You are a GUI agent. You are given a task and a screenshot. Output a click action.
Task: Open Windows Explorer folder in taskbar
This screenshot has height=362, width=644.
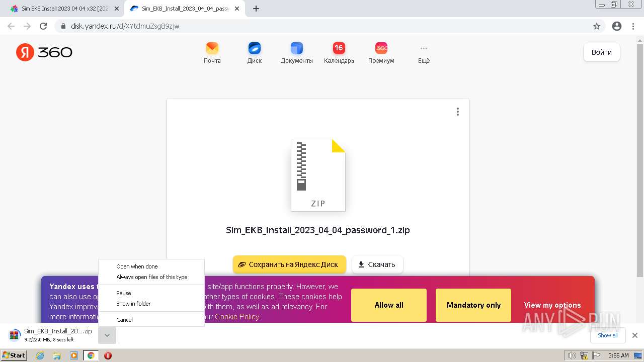pyautogui.click(x=57, y=355)
